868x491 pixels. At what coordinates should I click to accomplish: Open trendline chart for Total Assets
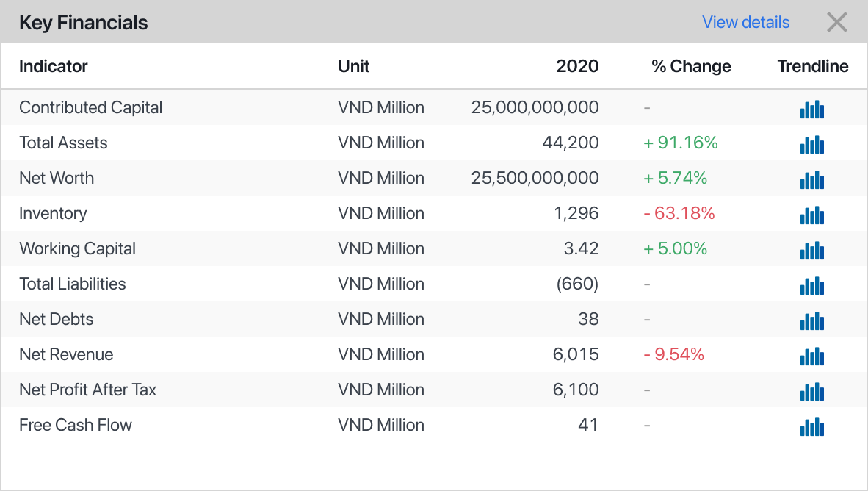811,144
